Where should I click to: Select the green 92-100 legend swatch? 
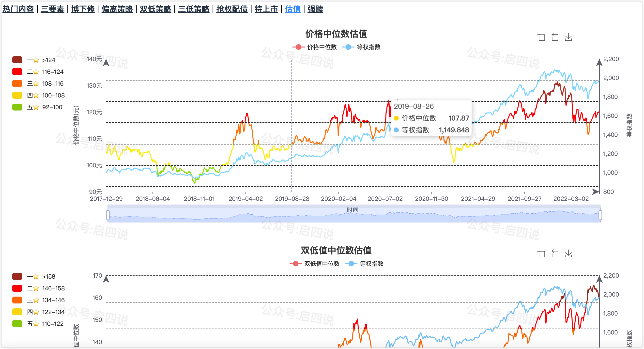[17, 107]
